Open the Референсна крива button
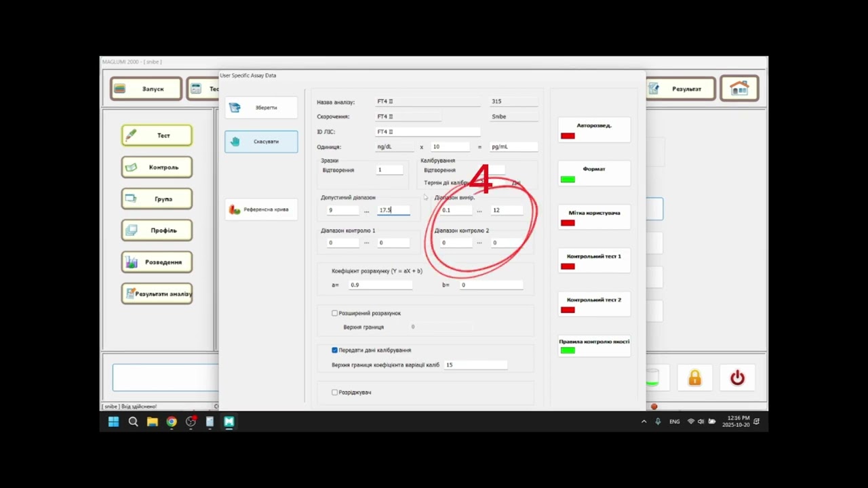Image resolution: width=868 pixels, height=488 pixels. (x=261, y=209)
